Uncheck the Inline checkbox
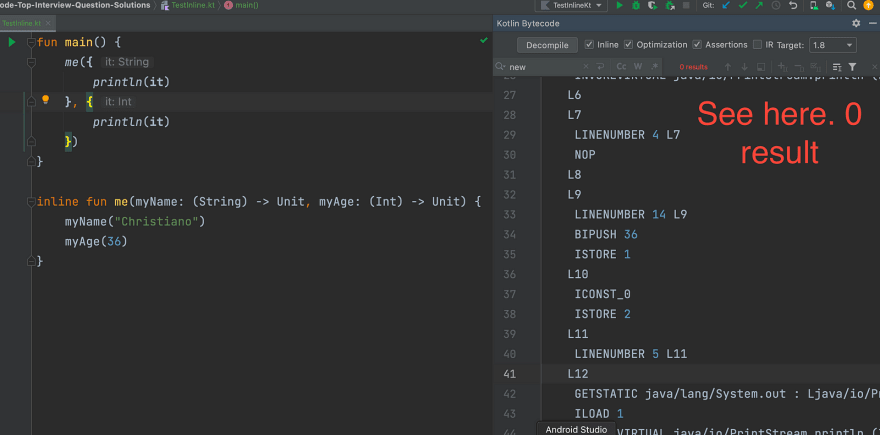 click(589, 44)
